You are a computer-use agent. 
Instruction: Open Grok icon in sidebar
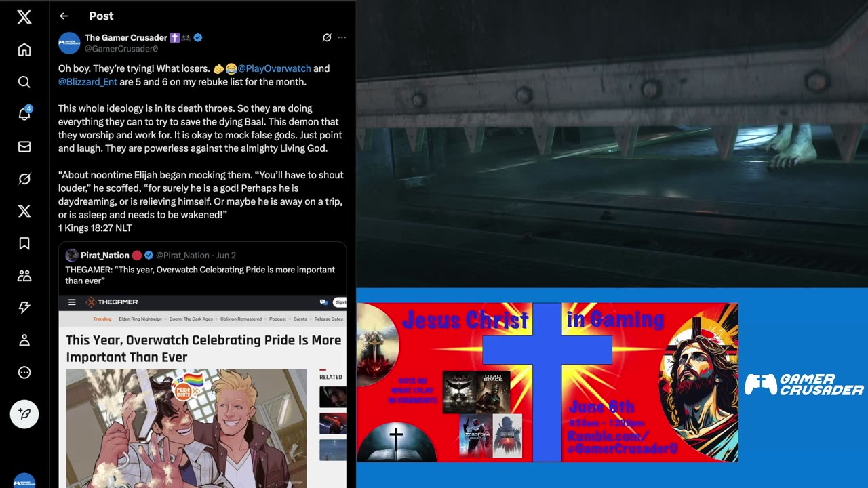(24, 179)
